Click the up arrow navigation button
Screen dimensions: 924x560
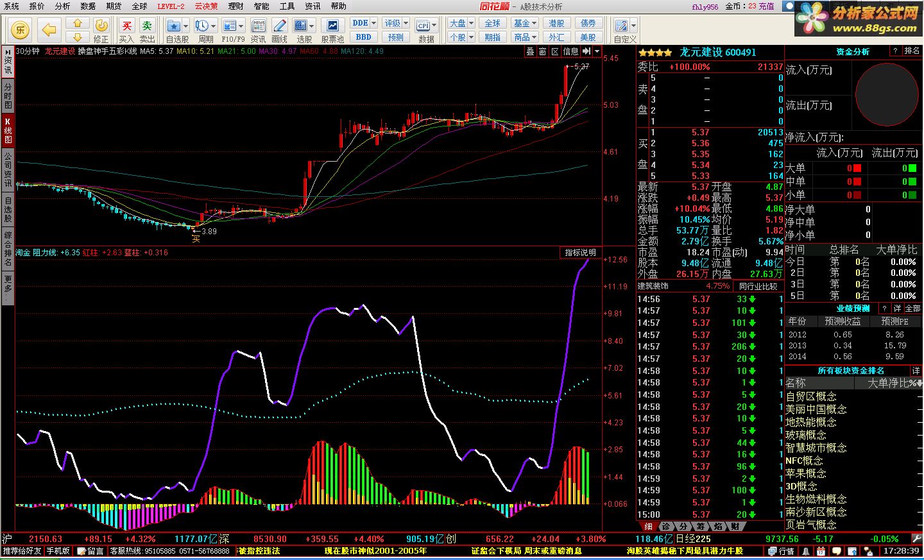click(x=78, y=23)
